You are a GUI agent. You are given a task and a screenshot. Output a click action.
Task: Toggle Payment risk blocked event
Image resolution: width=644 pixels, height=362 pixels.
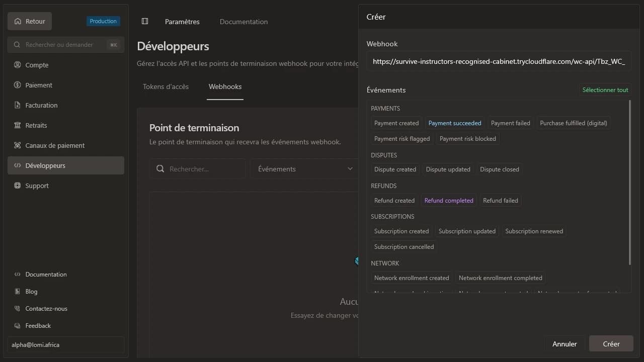coord(468,139)
